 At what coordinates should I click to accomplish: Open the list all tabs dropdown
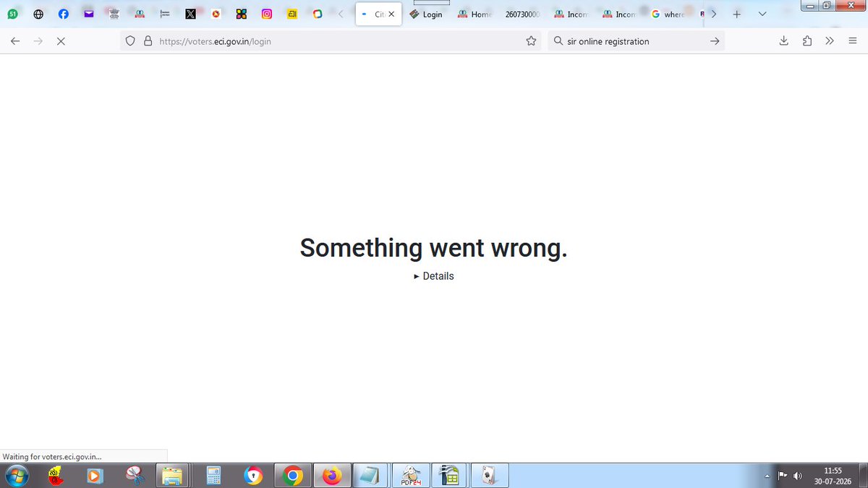[762, 14]
